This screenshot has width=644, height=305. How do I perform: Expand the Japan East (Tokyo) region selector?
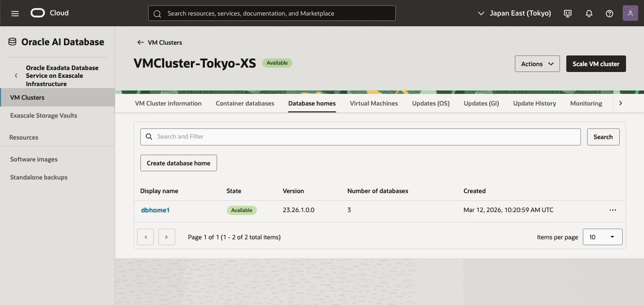(514, 13)
